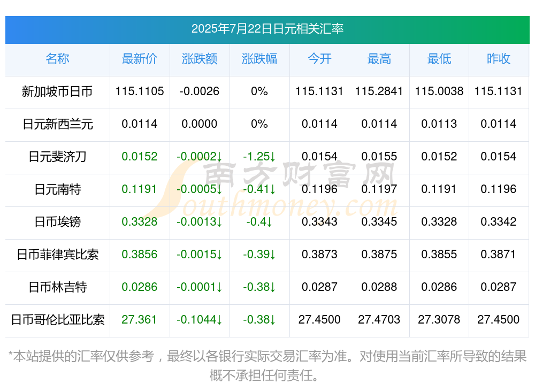
Task: Click change amount -0.1044↓
Action: click(x=200, y=320)
